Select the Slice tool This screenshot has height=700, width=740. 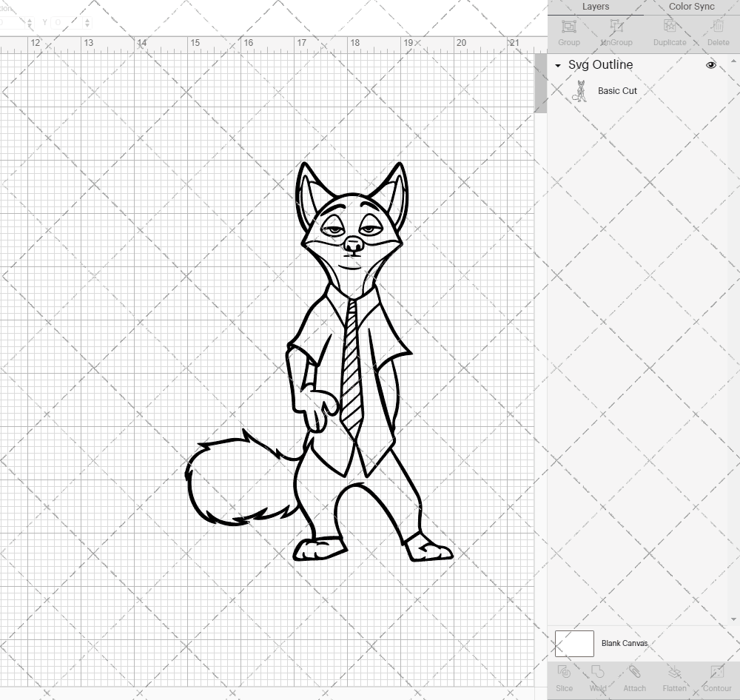click(564, 679)
